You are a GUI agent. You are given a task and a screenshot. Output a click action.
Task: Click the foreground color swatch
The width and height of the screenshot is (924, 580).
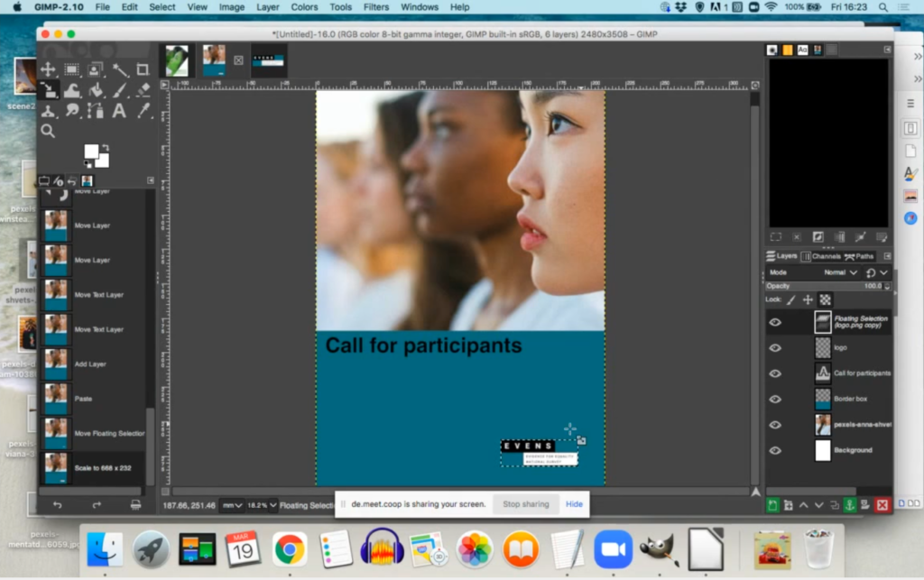[x=91, y=152]
